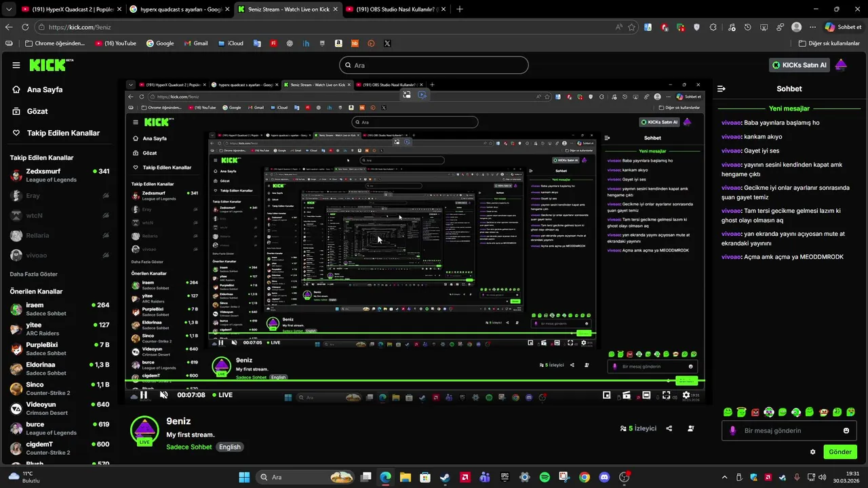The image size is (868, 488).
Task: Open the X bookmark icon
Action: pyautogui.click(x=387, y=43)
